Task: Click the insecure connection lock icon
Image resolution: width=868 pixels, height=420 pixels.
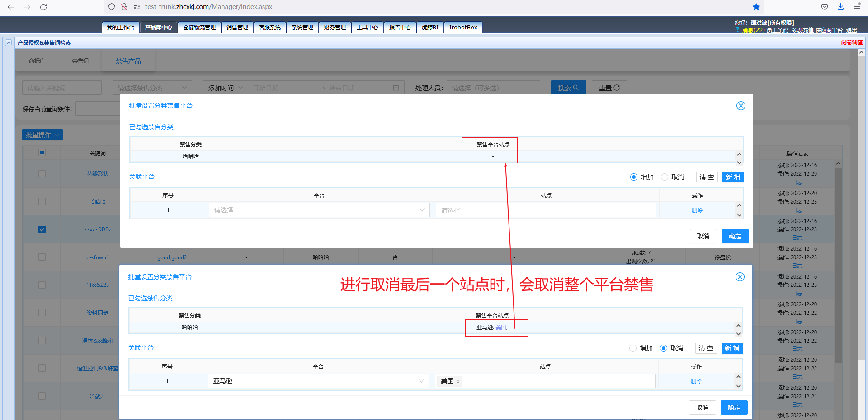Action: click(124, 7)
